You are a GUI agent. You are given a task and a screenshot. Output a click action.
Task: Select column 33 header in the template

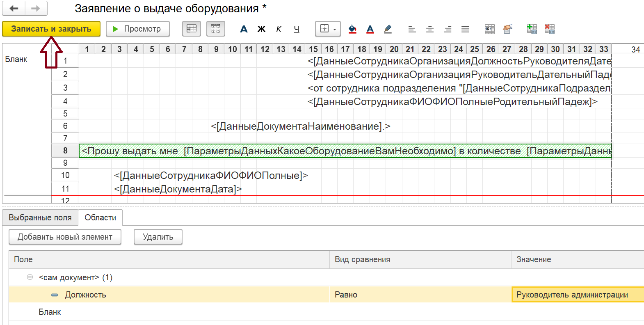click(604, 49)
